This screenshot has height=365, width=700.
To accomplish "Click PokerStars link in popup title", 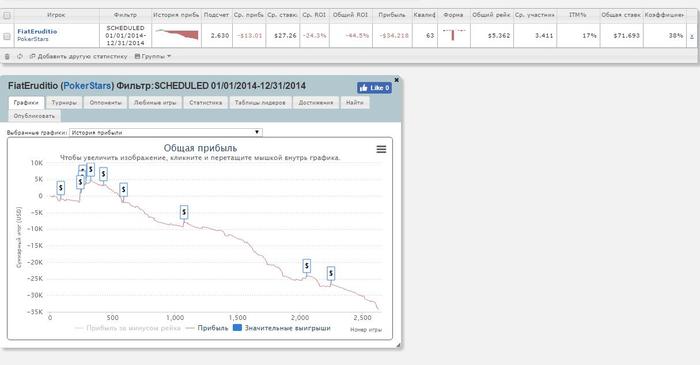I will 88,86.
